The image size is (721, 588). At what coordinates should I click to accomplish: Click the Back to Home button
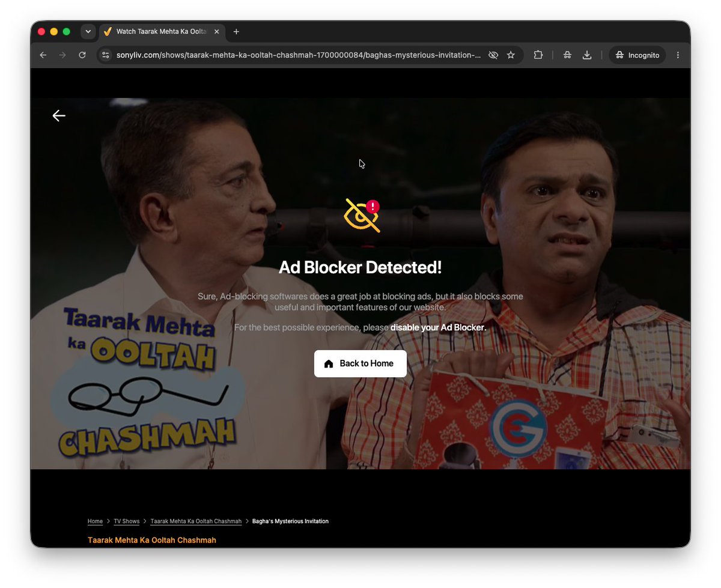[360, 363]
